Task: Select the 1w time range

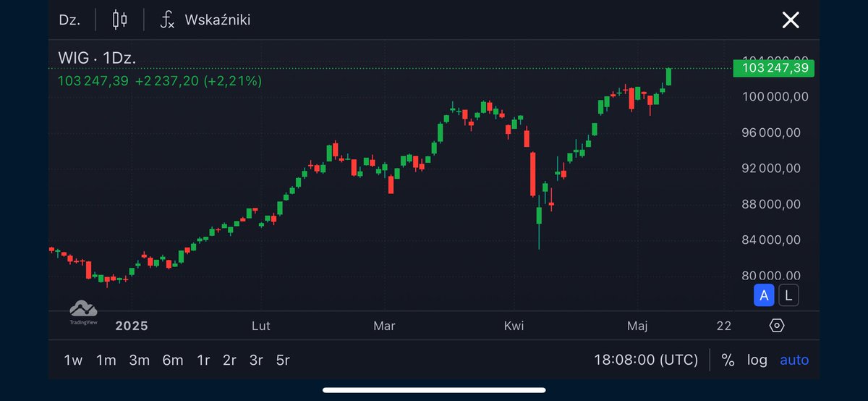Action: click(x=73, y=360)
